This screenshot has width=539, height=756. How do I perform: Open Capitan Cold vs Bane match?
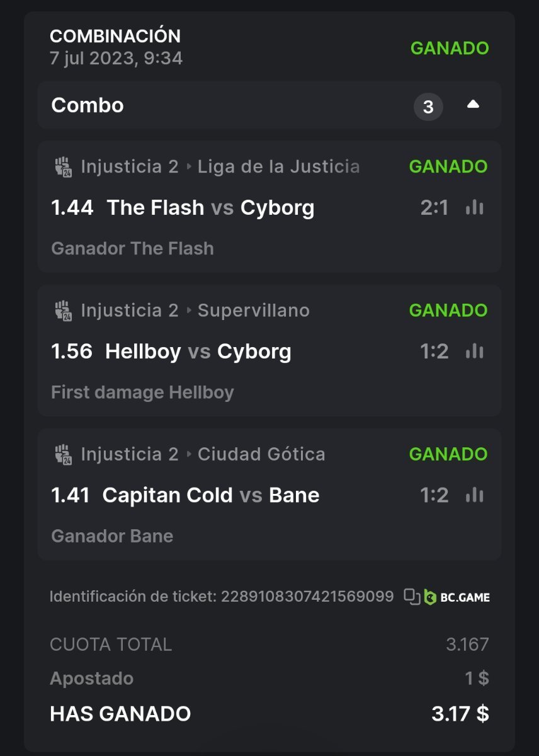click(210, 495)
